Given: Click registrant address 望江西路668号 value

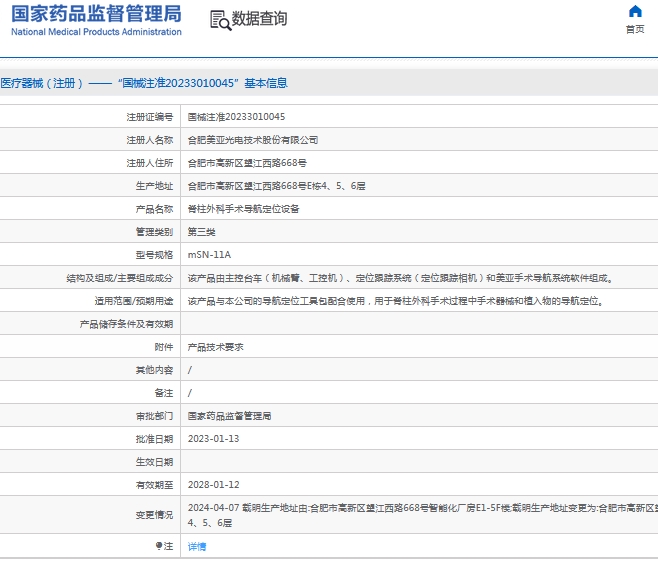Looking at the screenshot, I should 247,163.
